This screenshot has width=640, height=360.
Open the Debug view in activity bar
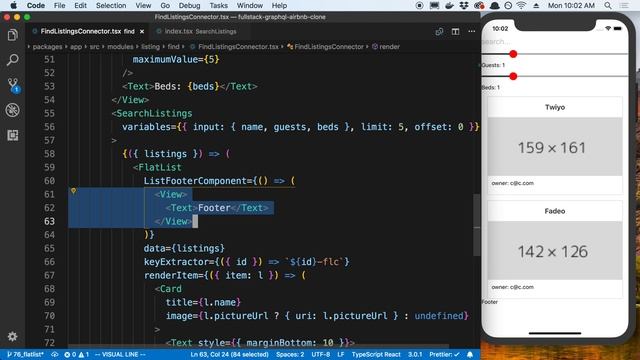(13, 110)
